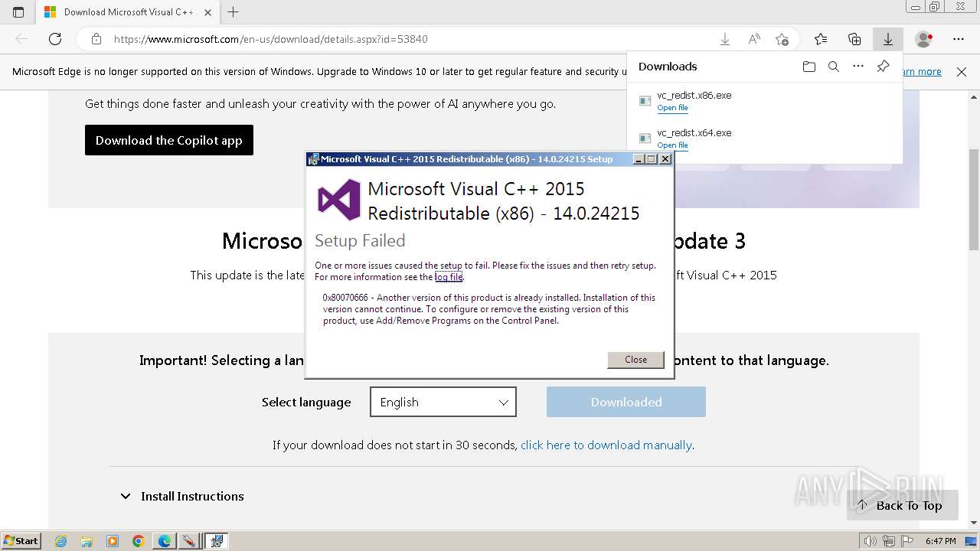Open downloads folder from Downloads panel
980x551 pixels.
click(x=809, y=67)
